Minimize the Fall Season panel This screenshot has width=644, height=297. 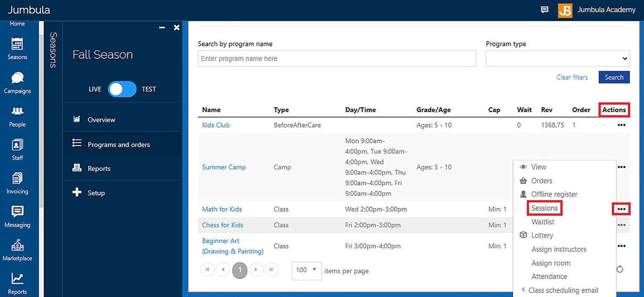(x=162, y=28)
